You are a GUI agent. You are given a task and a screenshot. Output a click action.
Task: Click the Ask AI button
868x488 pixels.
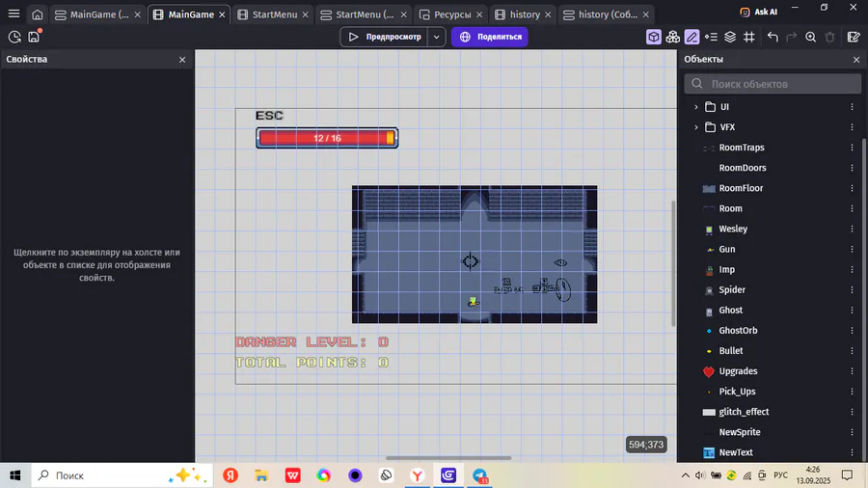click(759, 12)
